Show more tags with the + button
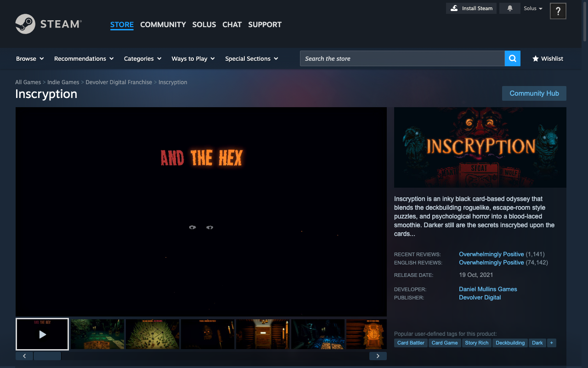Screen dimensions: 588x368 click(x=551, y=343)
